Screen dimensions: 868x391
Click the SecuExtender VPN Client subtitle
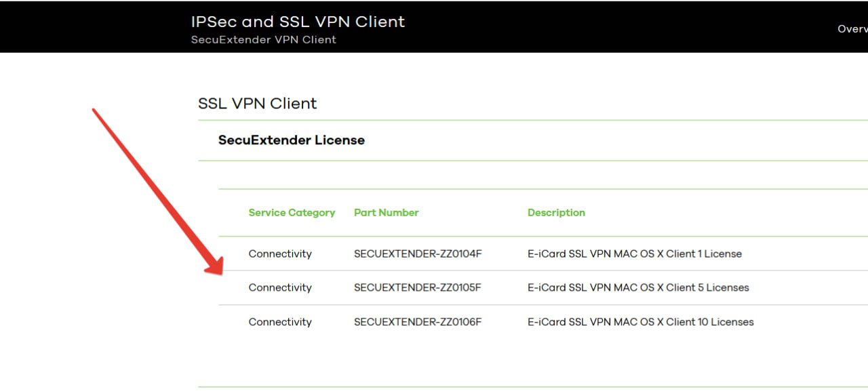coord(263,40)
